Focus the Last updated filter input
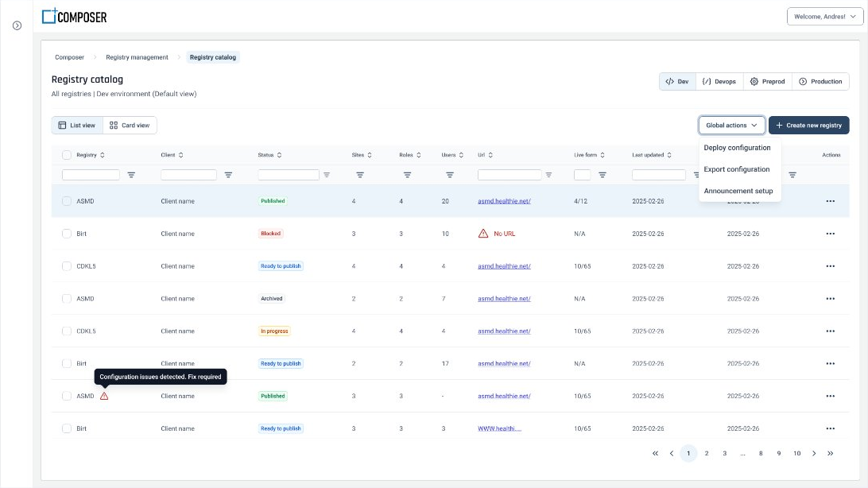This screenshot has width=868, height=488. [x=659, y=175]
